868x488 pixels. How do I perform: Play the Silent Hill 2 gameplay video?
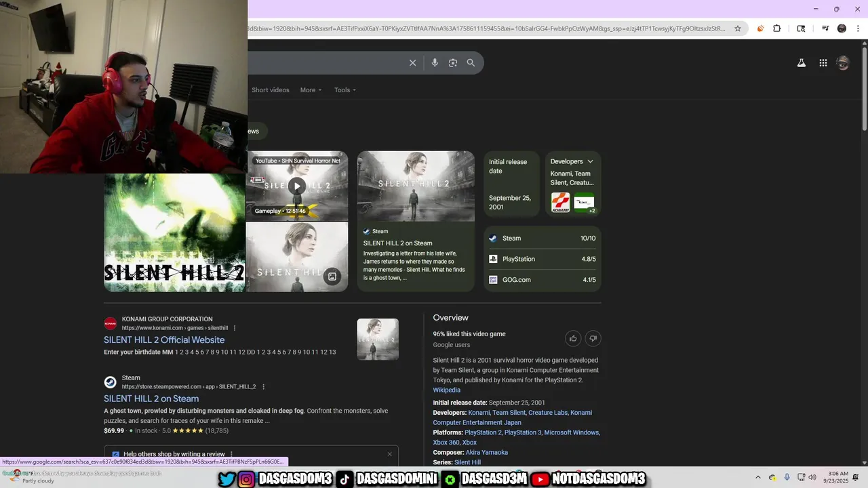296,186
